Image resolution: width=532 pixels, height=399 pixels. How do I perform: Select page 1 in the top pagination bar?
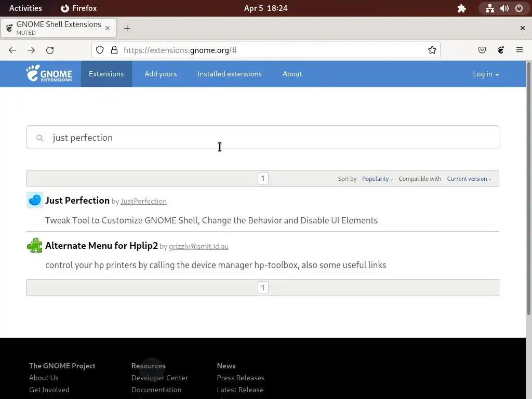pos(263,179)
